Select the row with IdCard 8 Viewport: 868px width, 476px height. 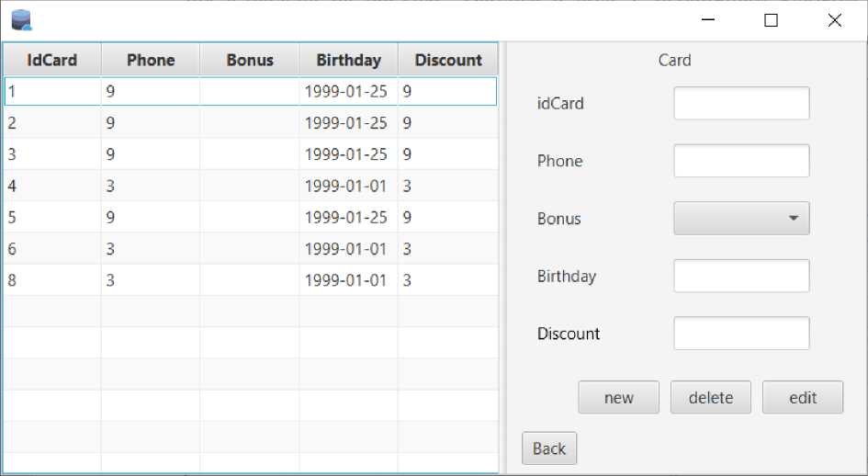coord(248,280)
